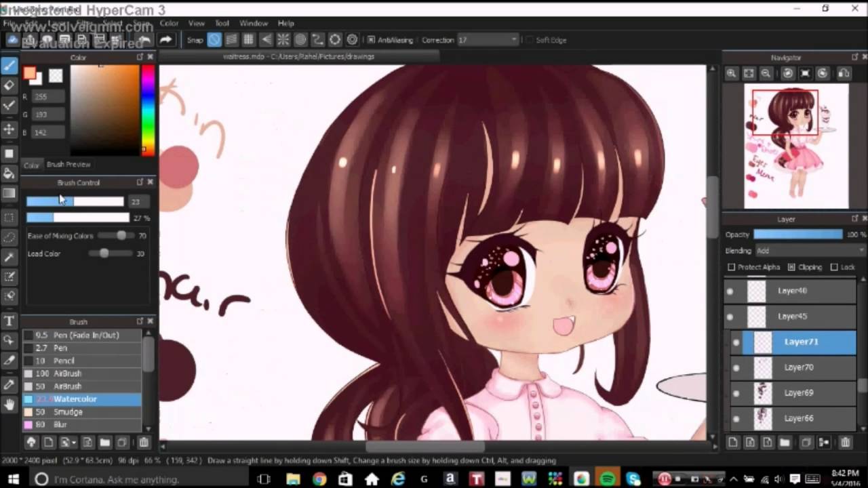Open Spotify from the Windows taskbar
The image size is (868, 488).
(x=607, y=479)
